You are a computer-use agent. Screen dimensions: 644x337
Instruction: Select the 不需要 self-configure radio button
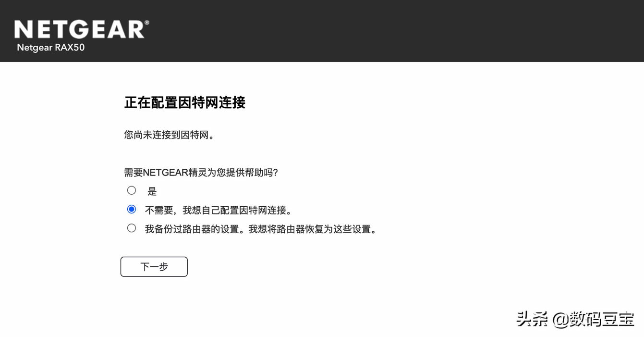(x=132, y=209)
